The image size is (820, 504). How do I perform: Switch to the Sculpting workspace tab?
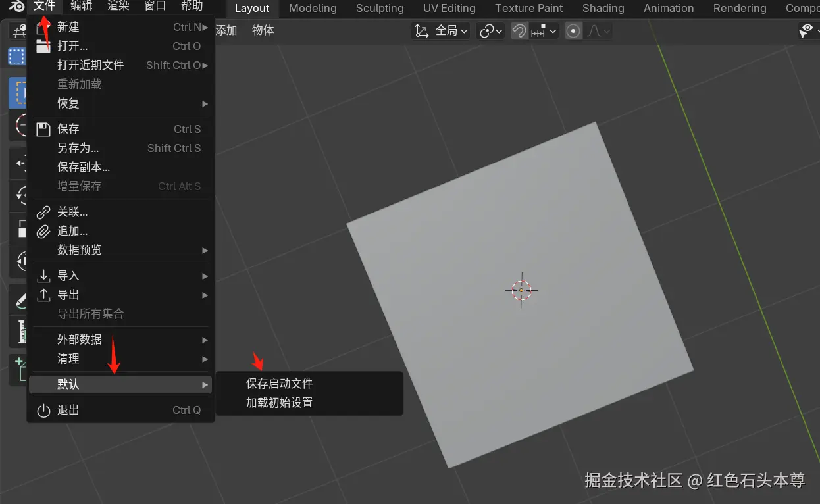point(380,8)
